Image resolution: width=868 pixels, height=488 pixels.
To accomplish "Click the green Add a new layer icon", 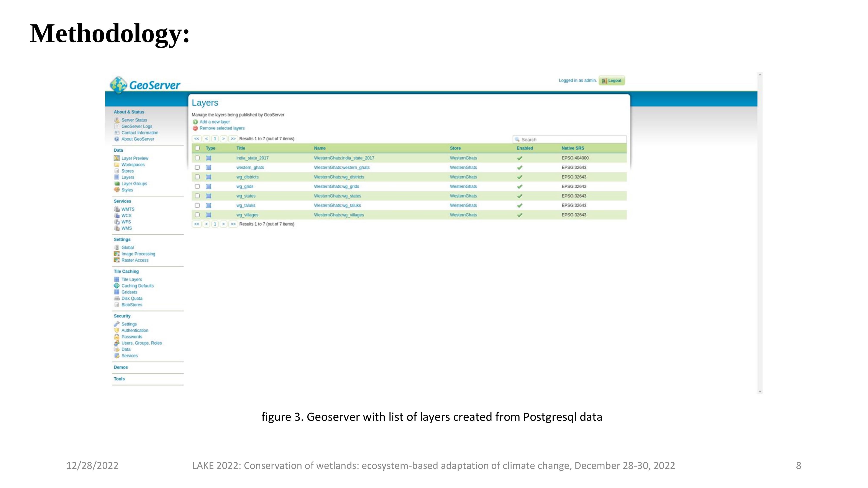I will point(195,122).
